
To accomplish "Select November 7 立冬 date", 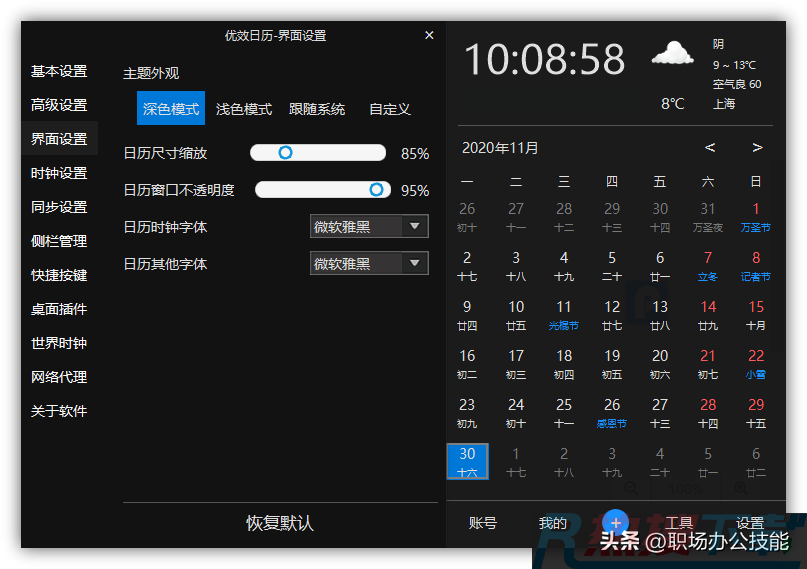I will click(708, 265).
